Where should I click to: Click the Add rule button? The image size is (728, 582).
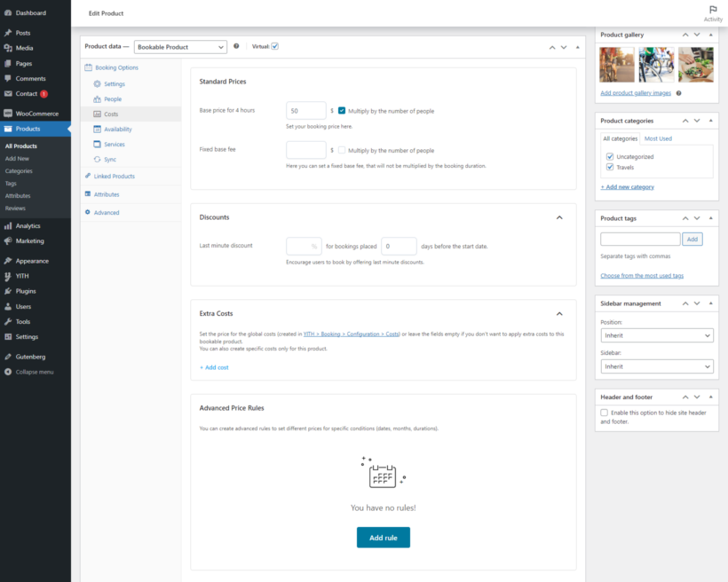click(x=384, y=538)
